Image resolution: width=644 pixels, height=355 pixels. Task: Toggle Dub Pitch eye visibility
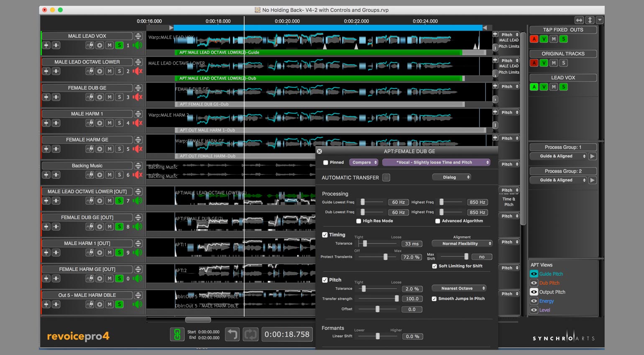point(534,283)
